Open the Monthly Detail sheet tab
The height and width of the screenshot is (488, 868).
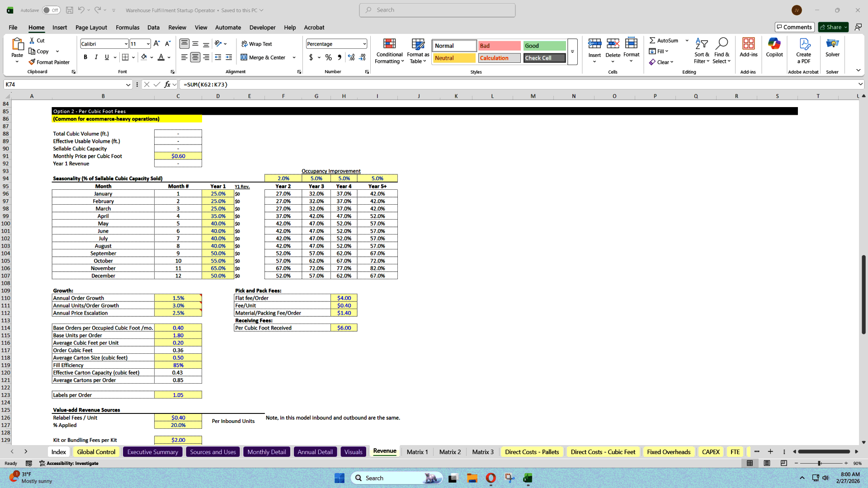click(x=266, y=451)
